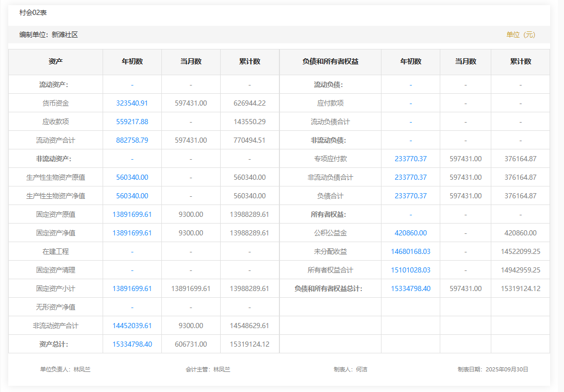The width and height of the screenshot is (564, 392).
Task: Open 公积公益金 opening balance link
Action: 410,233
